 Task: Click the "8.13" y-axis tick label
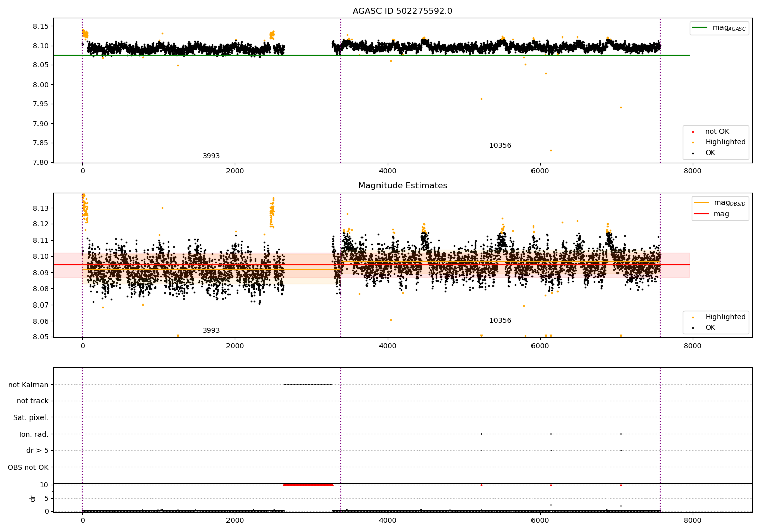point(41,208)
